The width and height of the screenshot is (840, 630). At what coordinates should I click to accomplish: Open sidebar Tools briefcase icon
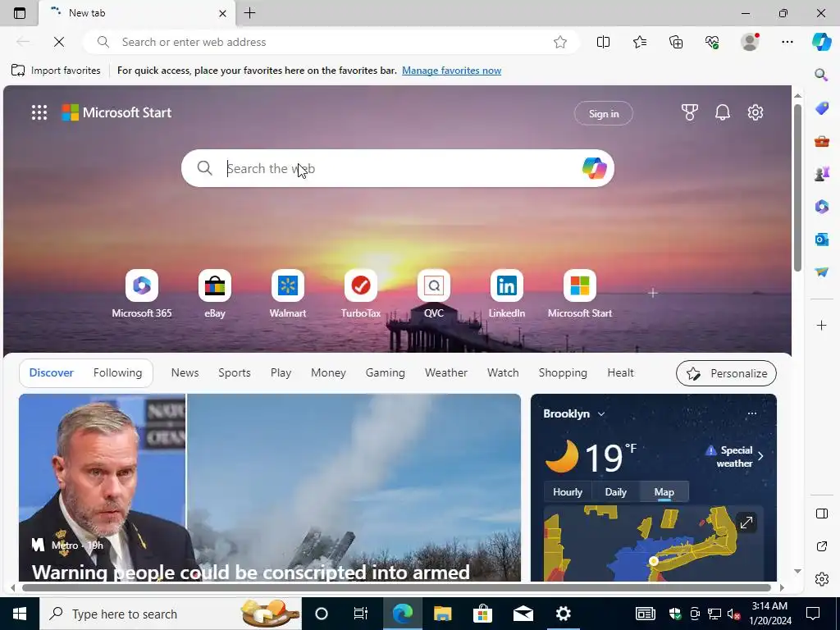click(821, 141)
